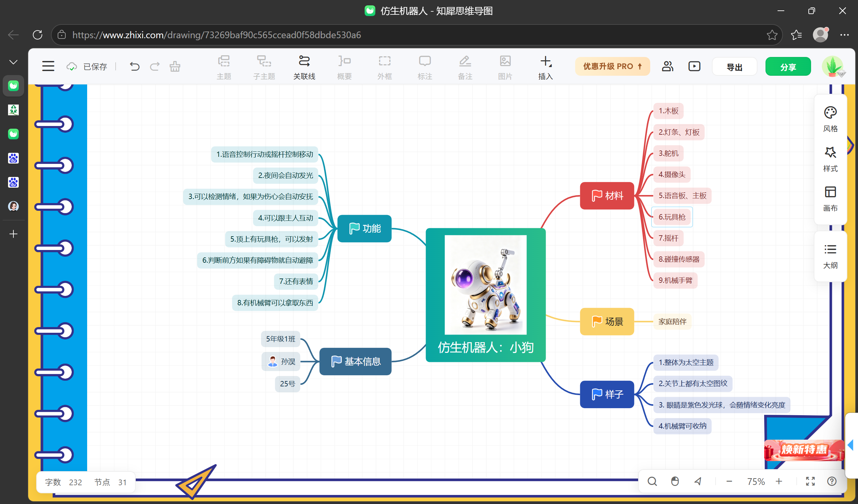
Task: Click the green 分享 share button
Action: pyautogui.click(x=788, y=67)
